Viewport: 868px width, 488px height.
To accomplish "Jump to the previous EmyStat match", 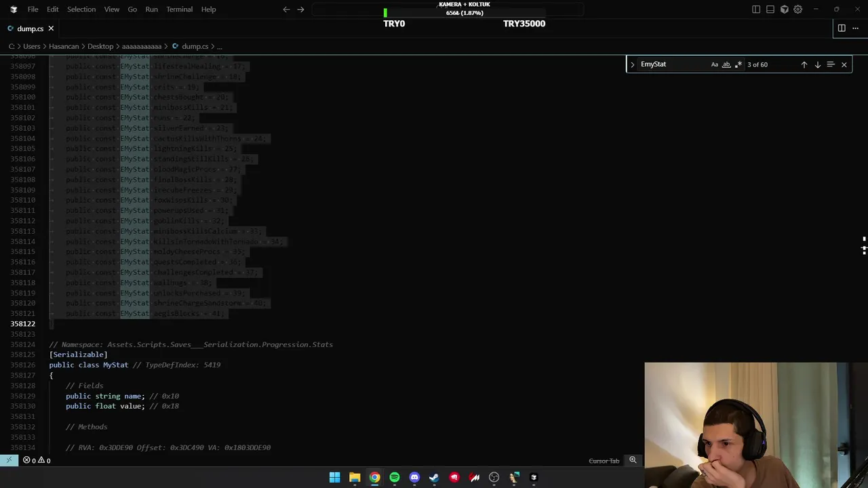I will coord(804,64).
